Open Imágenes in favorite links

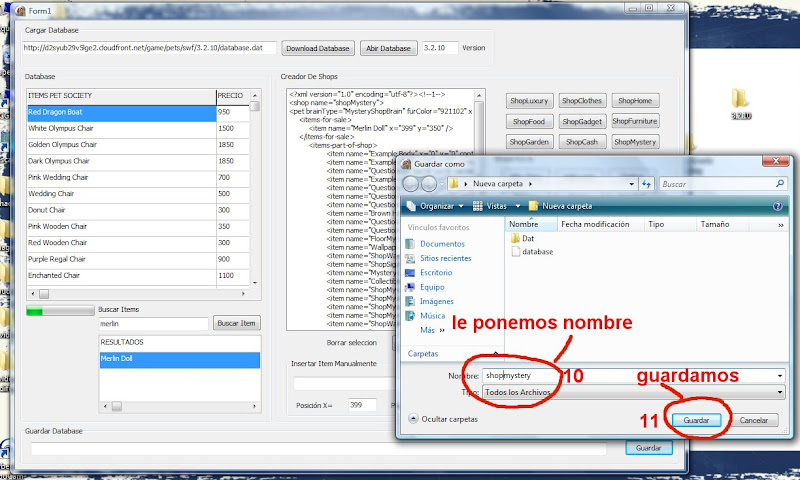point(436,301)
